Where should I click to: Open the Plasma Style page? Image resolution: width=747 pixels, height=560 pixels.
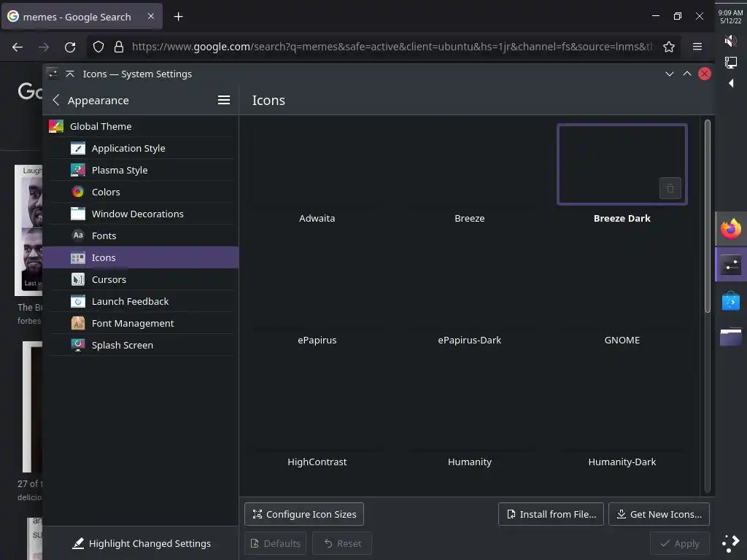pos(141,170)
